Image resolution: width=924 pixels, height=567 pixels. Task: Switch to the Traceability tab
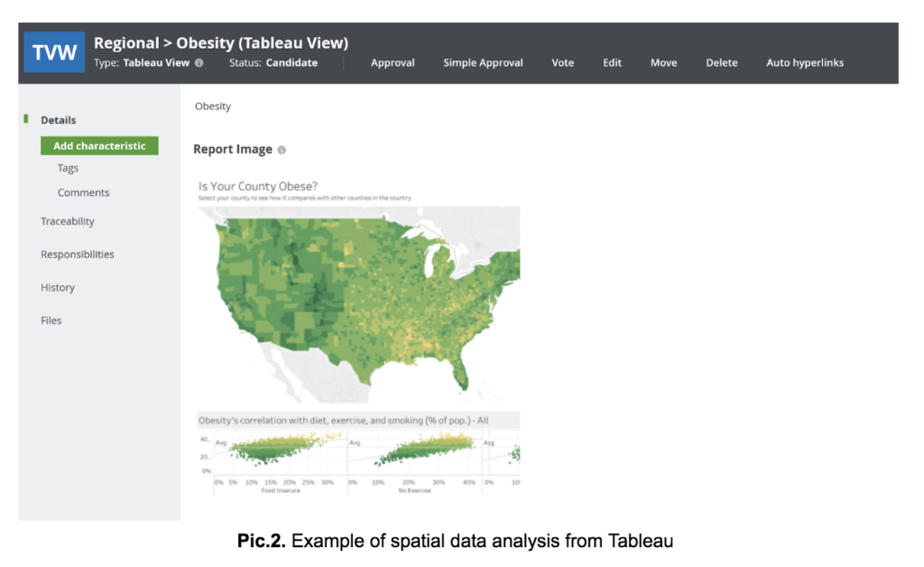(x=67, y=221)
